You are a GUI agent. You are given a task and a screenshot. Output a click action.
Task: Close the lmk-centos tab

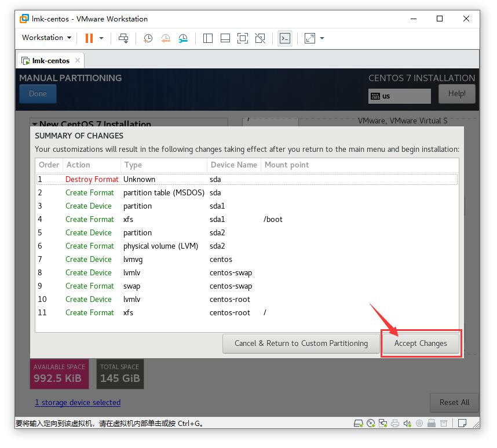(x=78, y=60)
